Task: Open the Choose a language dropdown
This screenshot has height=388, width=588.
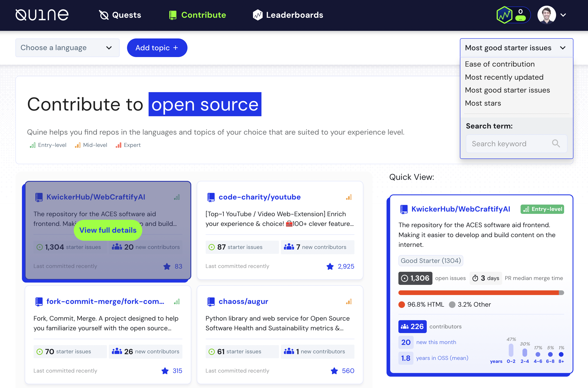Action: pos(67,48)
